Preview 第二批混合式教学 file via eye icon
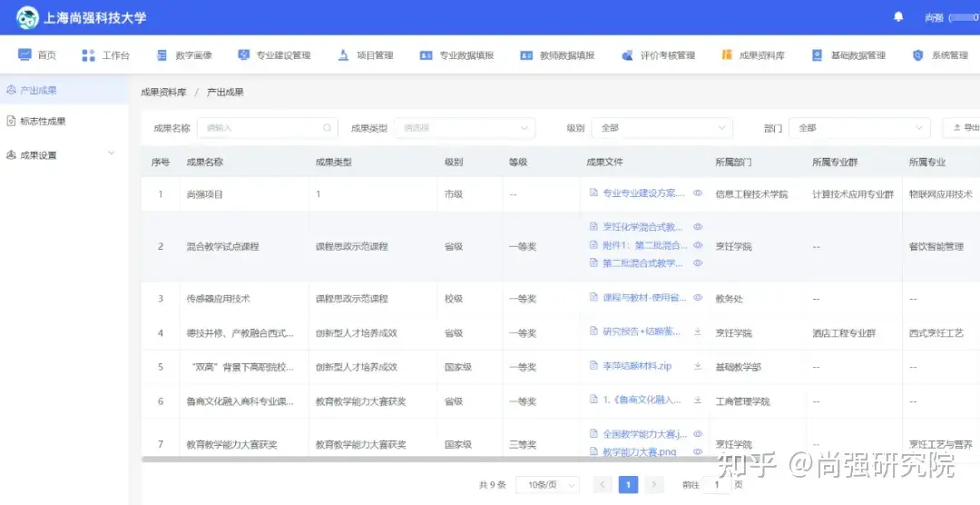The image size is (980, 505). tap(698, 262)
